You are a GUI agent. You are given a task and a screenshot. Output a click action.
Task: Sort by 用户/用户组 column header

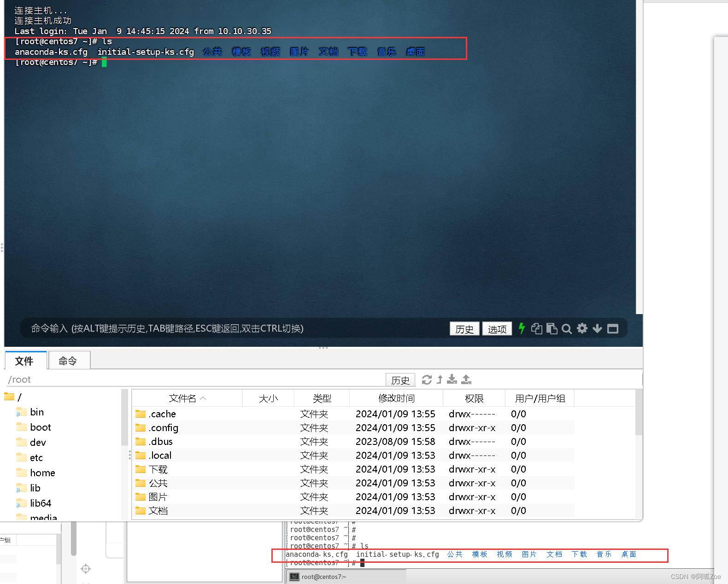540,398
